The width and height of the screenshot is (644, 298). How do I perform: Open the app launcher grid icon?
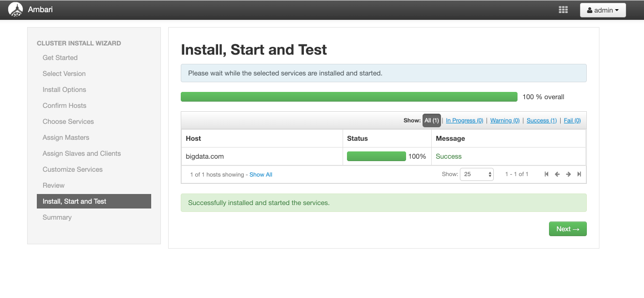coord(563,9)
